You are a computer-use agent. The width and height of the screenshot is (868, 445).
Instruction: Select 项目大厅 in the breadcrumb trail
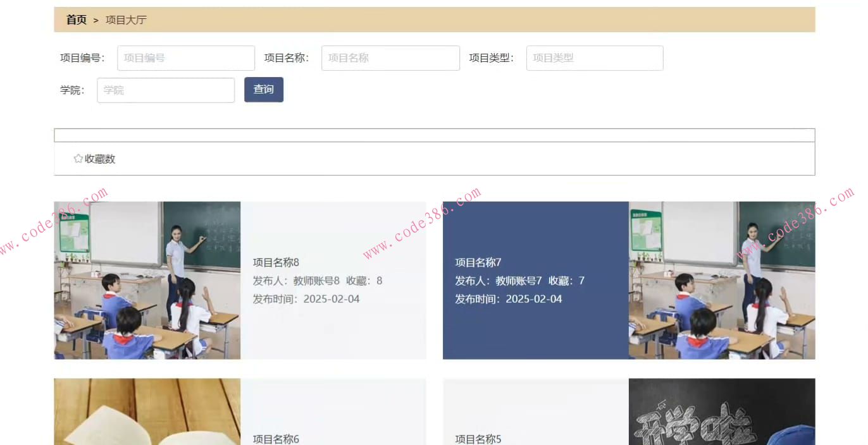pos(126,20)
